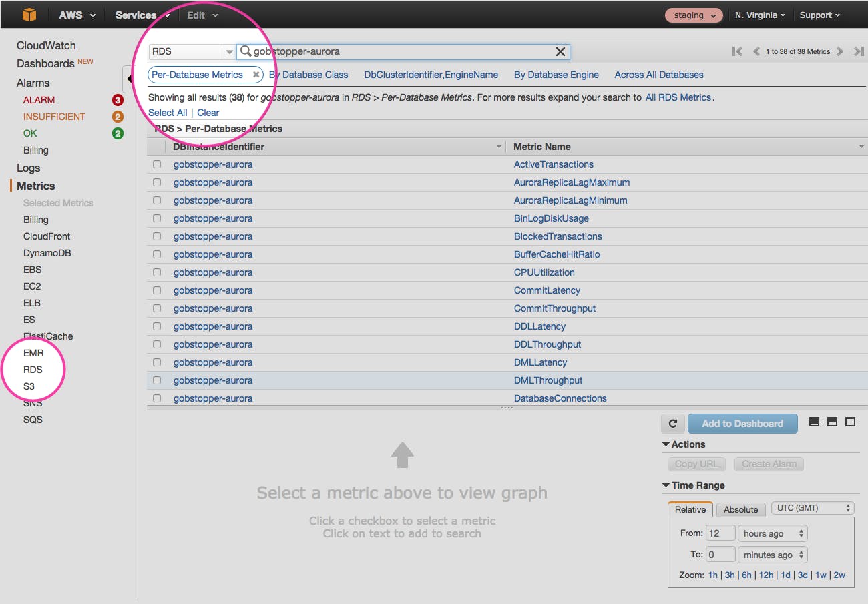Open the 'hours ago' unit dropdown
Image resolution: width=868 pixels, height=604 pixels.
[x=772, y=533]
